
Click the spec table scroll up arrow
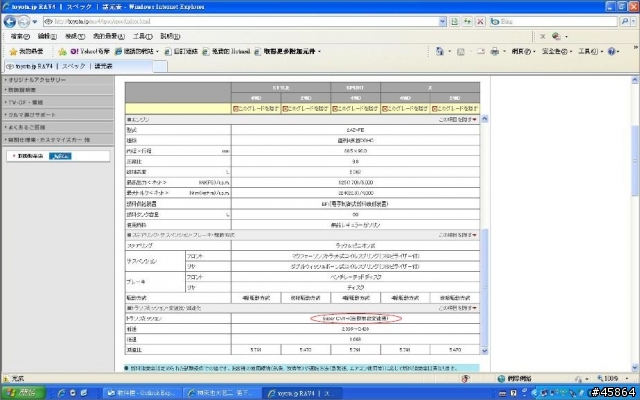click(x=484, y=119)
